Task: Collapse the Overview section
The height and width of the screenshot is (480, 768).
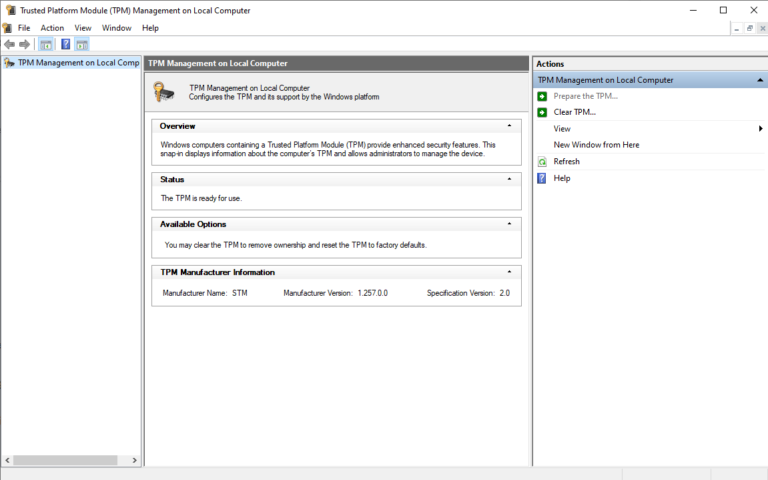Action: (509, 126)
